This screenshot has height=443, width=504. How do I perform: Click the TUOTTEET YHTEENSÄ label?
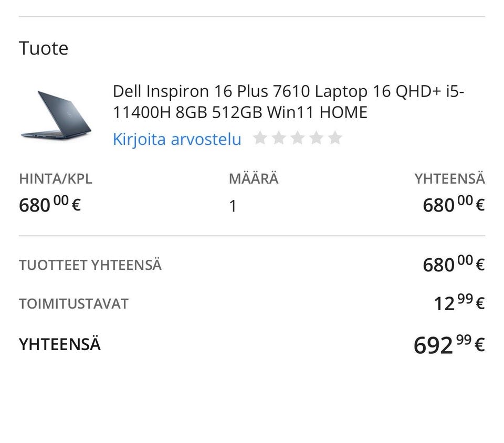coord(90,265)
